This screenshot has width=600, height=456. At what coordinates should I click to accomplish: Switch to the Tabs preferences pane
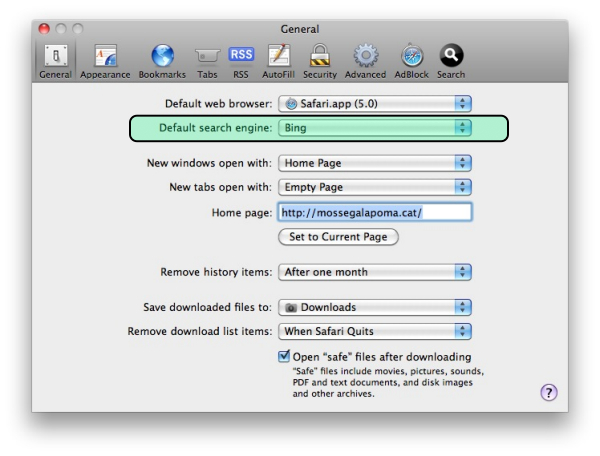[207, 61]
